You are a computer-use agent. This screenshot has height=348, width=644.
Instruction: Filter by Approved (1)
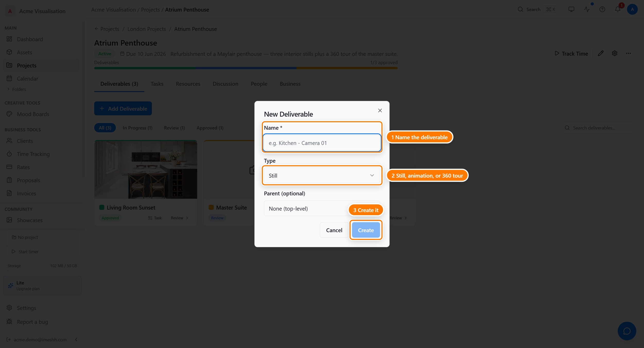click(210, 128)
